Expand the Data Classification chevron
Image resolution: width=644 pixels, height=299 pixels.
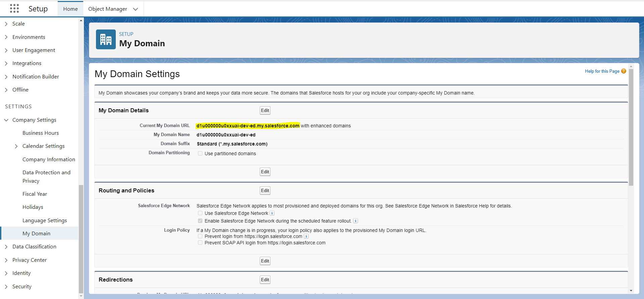click(x=6, y=247)
